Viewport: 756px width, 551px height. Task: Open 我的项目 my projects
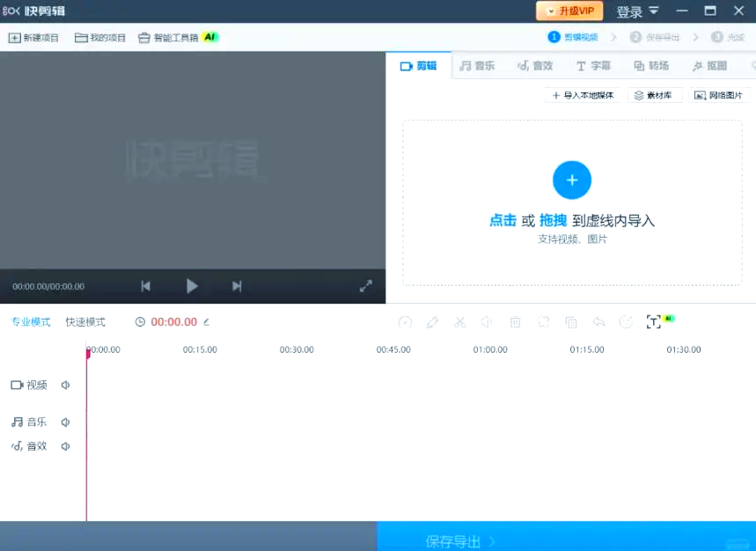[100, 38]
